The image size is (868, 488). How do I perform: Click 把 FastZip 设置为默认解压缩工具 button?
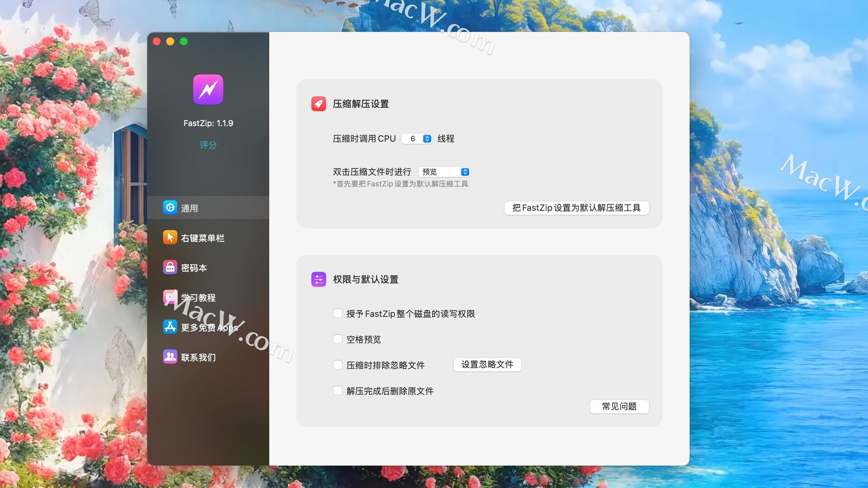[576, 208]
